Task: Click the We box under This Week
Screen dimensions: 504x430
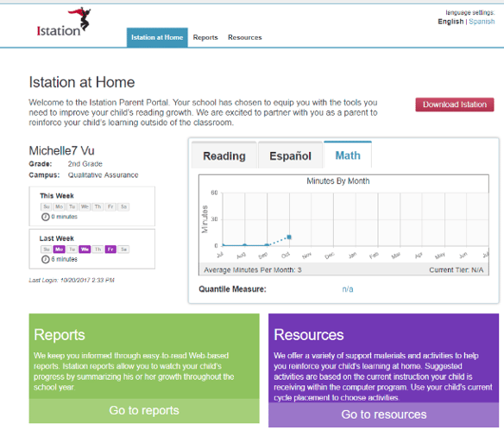Action: [85, 206]
